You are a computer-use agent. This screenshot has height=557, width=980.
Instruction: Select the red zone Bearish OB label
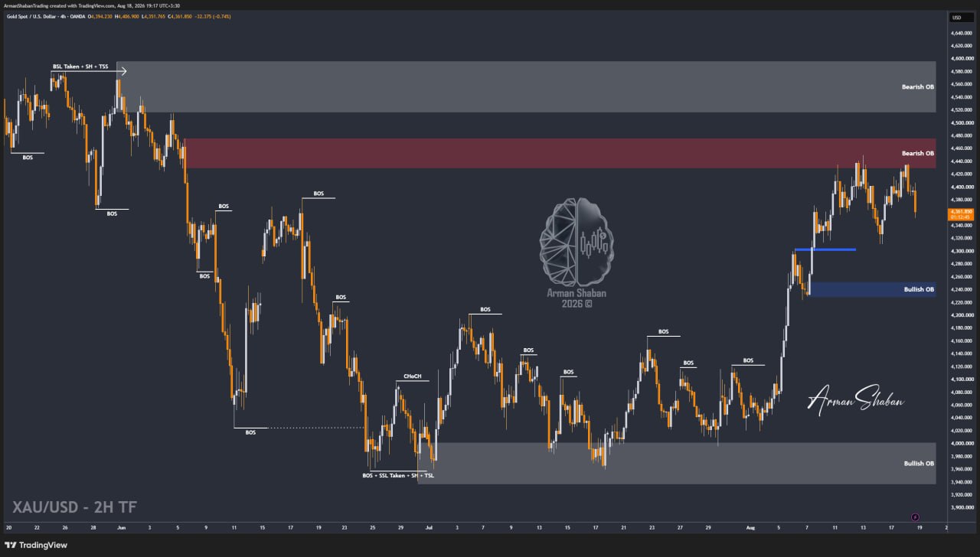click(x=917, y=153)
